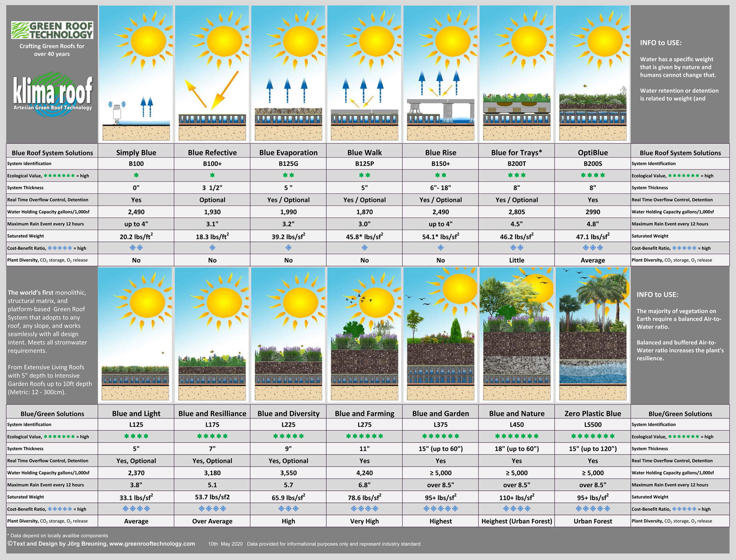Viewport: 736px width, 560px height.
Task: Select the Blue Evaporation column header
Action: pyautogui.click(x=289, y=153)
